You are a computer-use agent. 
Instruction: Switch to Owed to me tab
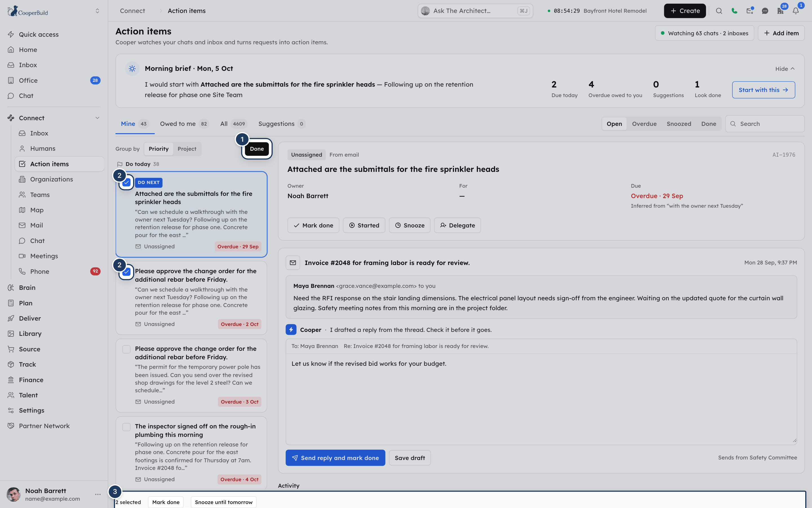tap(184, 124)
